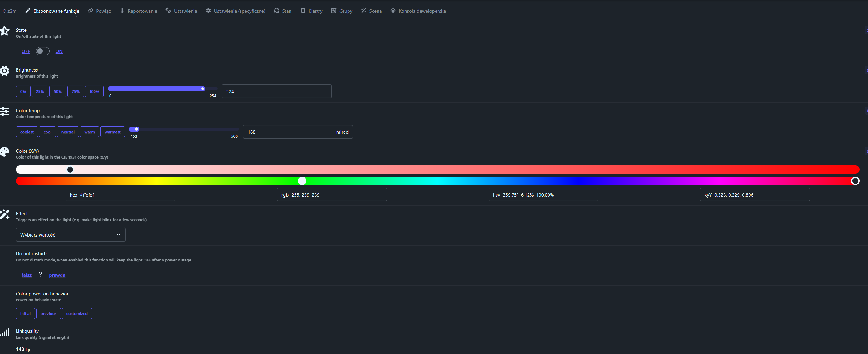Click the gear icon of Ustawienia (specyficzne)

pos(208,11)
